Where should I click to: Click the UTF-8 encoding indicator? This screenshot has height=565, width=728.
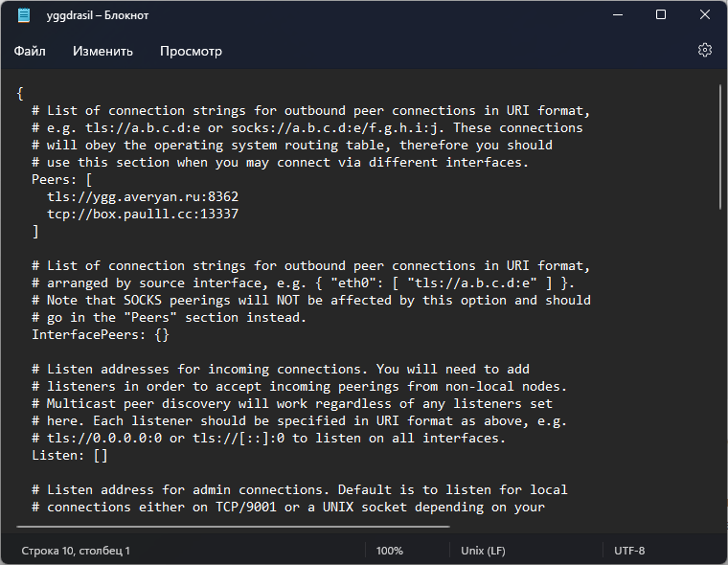629,551
